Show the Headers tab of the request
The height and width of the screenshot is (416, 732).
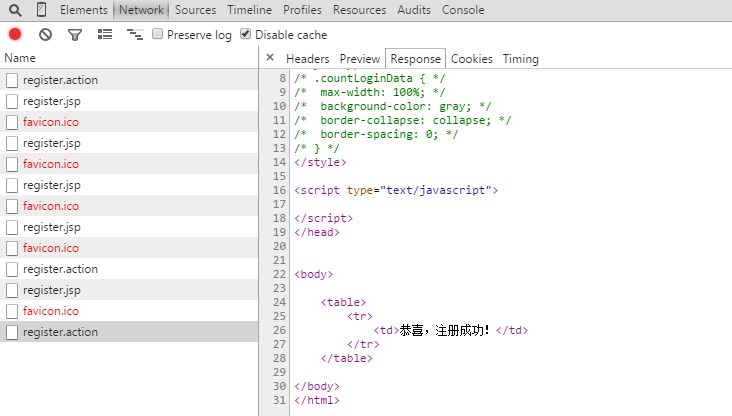308,59
